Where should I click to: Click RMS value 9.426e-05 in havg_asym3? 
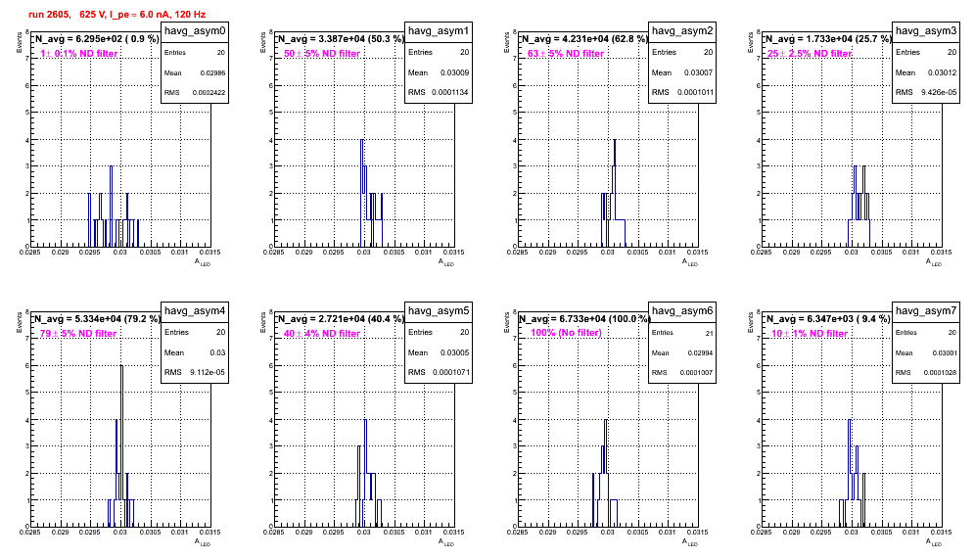[x=939, y=93]
